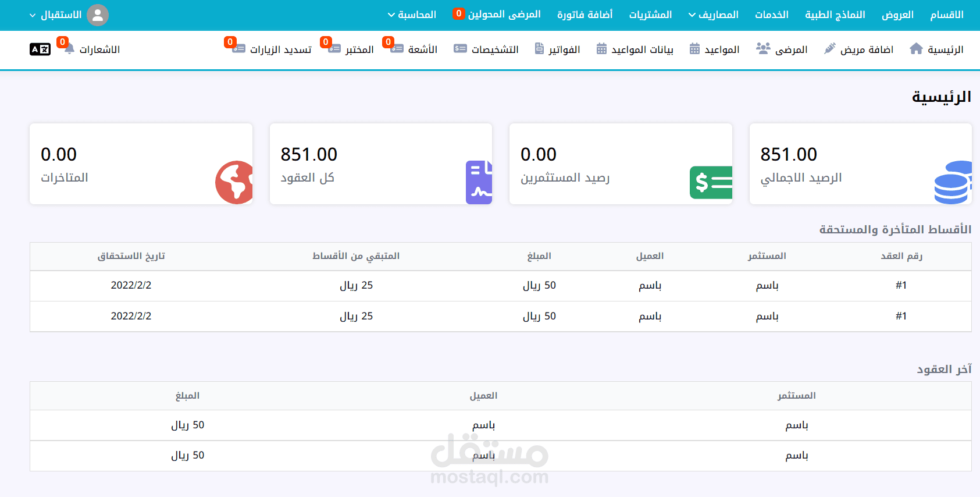Click the money icon beside المختبر
The width and height of the screenshot is (980, 497).
point(334,49)
